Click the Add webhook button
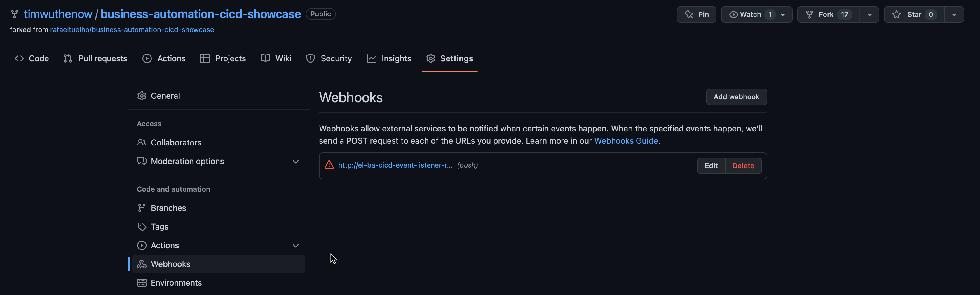The image size is (980, 295). [x=736, y=97]
